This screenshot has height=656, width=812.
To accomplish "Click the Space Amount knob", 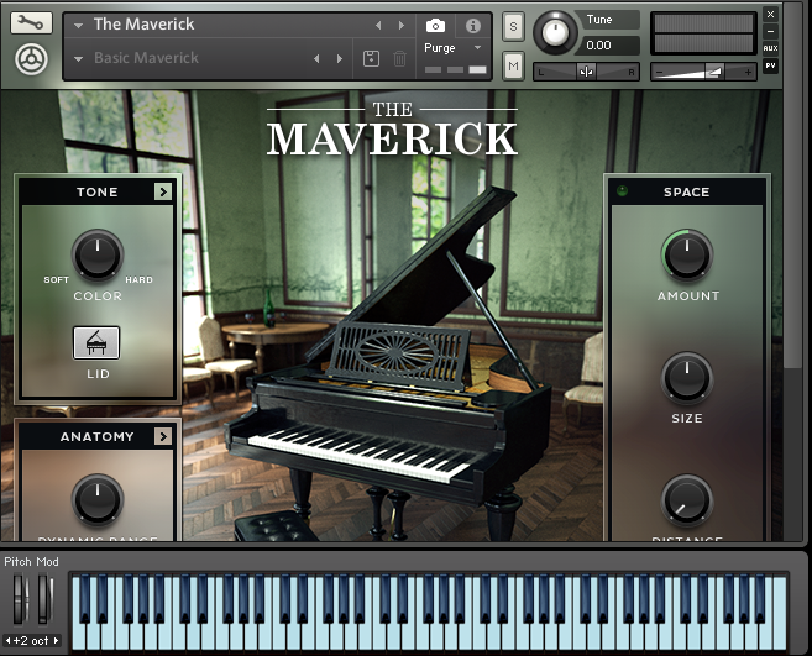I will point(687,255).
